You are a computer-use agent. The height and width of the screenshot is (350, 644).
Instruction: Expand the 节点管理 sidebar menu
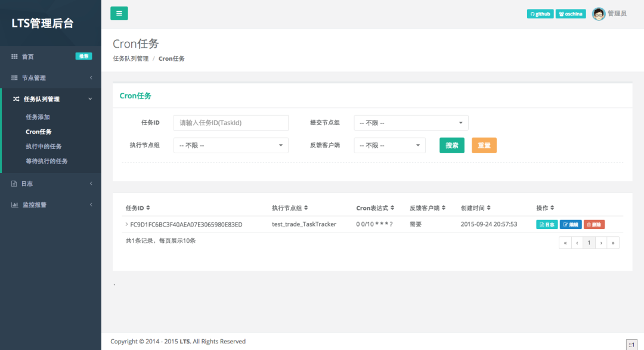click(51, 78)
